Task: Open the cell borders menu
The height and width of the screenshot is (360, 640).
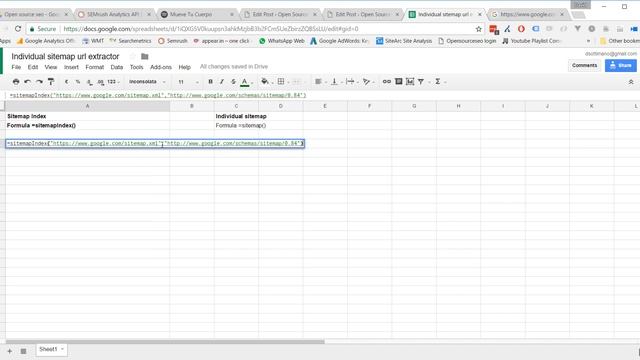Action: click(281, 82)
